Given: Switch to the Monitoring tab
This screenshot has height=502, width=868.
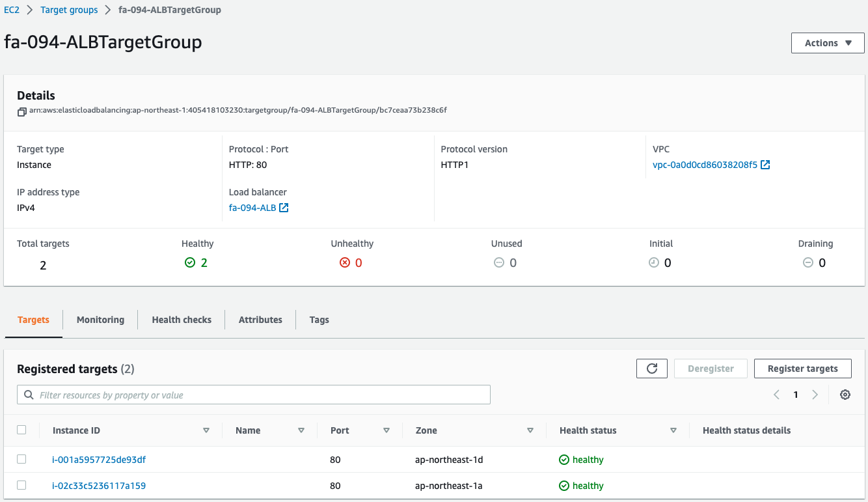Looking at the screenshot, I should [100, 320].
